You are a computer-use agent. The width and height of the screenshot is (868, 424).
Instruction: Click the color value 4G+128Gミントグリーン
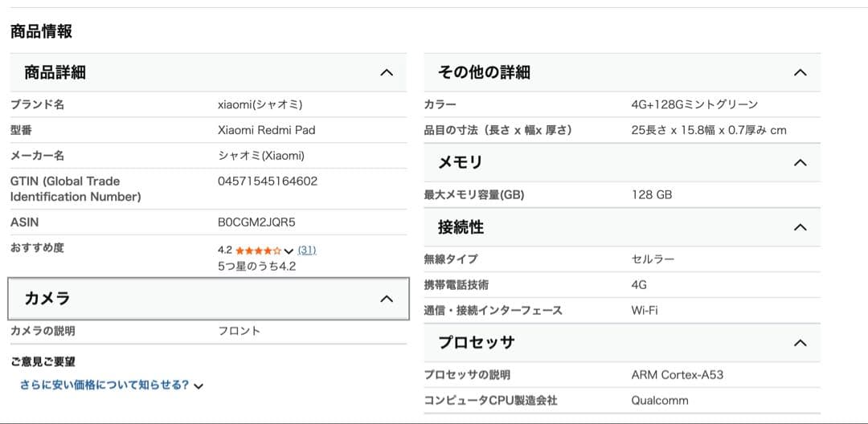pos(694,104)
